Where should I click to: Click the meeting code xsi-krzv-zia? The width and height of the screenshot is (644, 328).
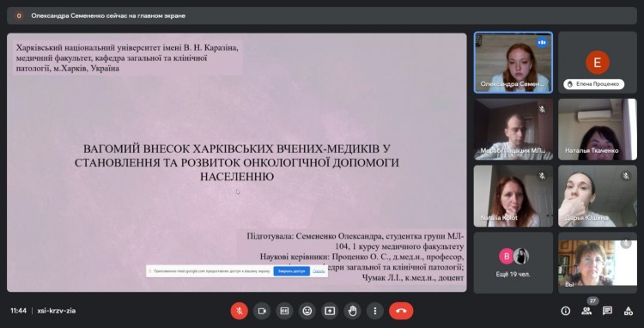[x=57, y=311]
